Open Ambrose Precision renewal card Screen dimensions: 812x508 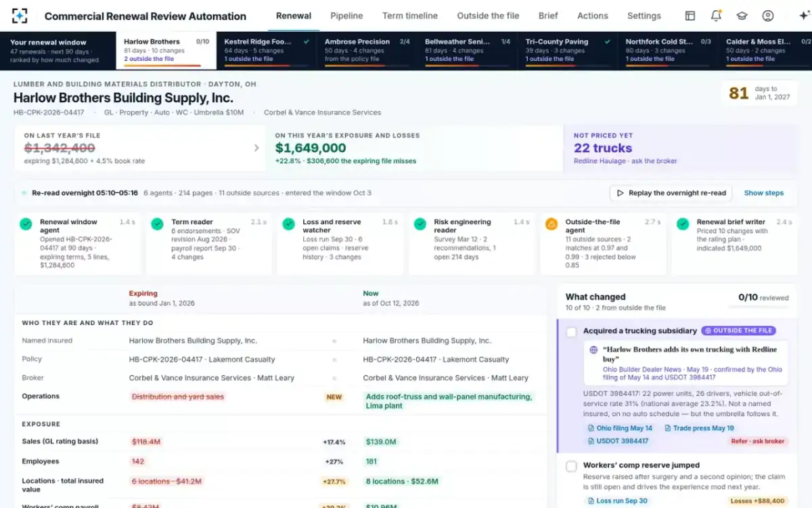coord(367,51)
